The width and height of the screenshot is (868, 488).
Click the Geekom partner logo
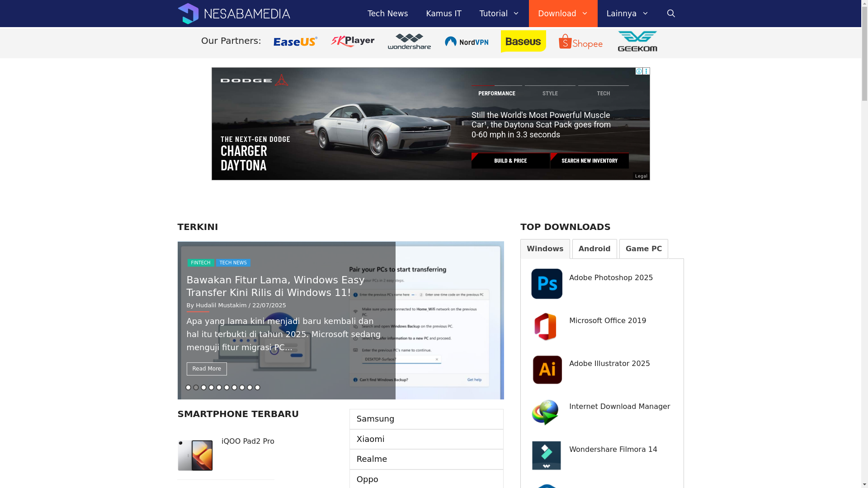(637, 41)
